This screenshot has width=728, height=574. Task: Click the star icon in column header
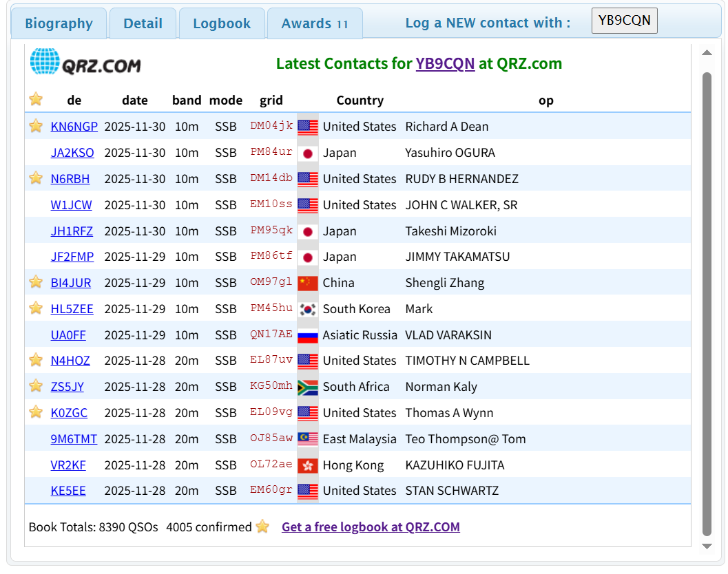pos(36,100)
